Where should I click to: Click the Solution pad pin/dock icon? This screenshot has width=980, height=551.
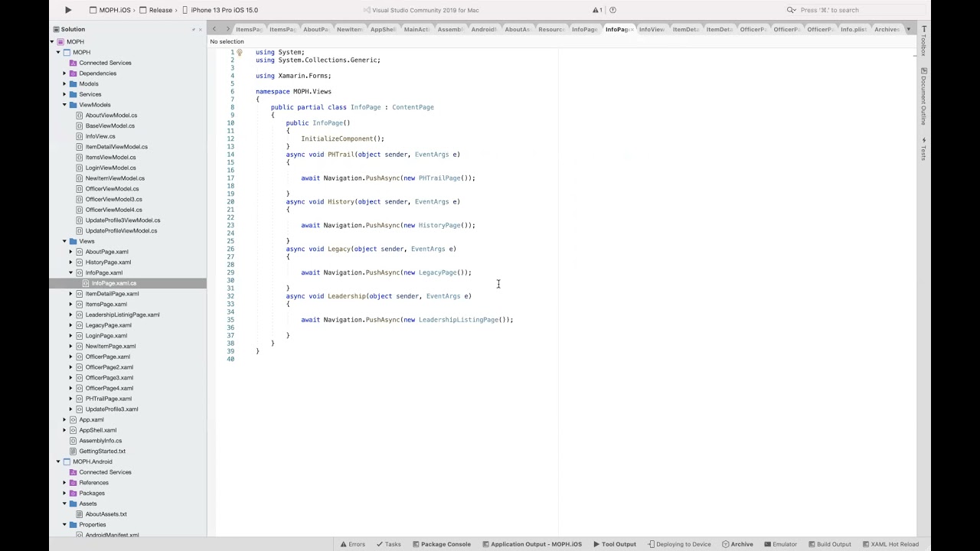point(193,29)
